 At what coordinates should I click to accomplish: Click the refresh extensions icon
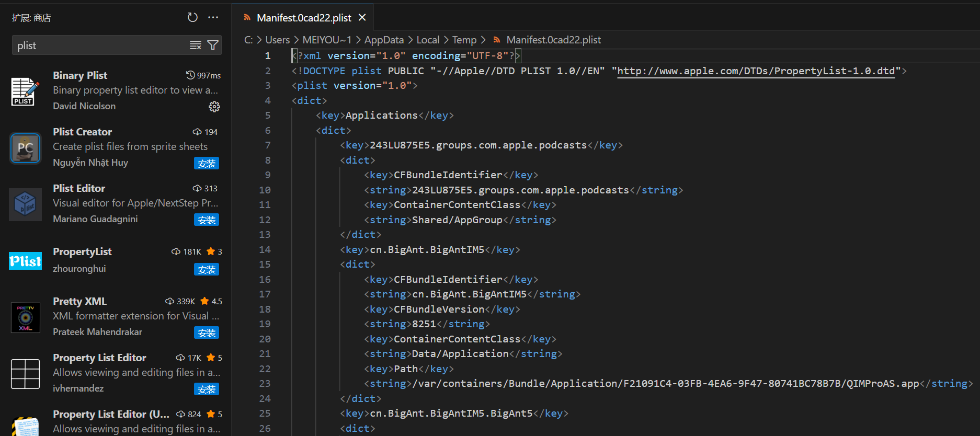tap(192, 17)
